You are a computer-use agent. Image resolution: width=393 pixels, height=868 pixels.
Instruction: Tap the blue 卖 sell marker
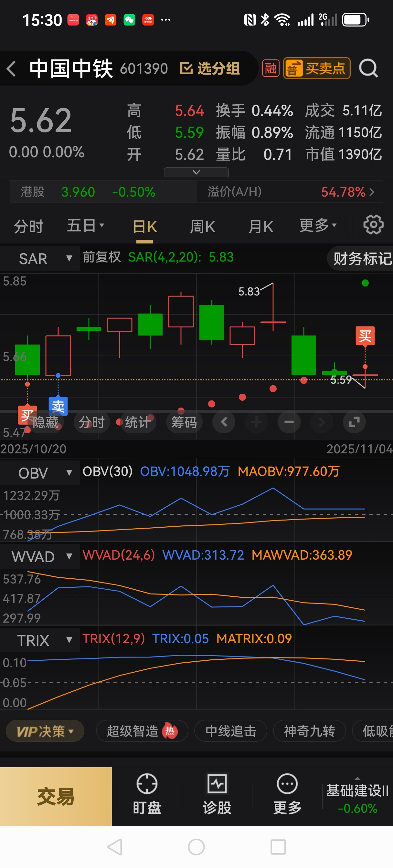(x=58, y=406)
